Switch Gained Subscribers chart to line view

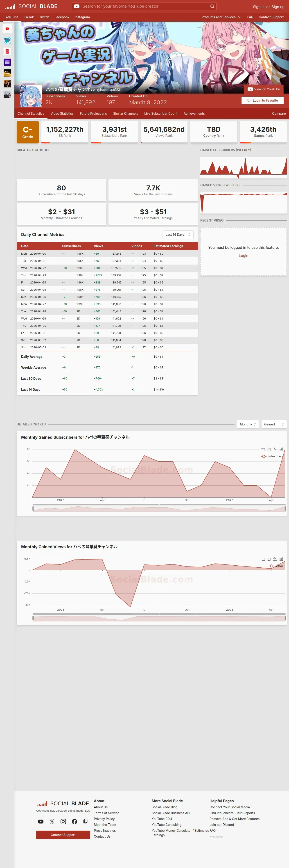275,450
